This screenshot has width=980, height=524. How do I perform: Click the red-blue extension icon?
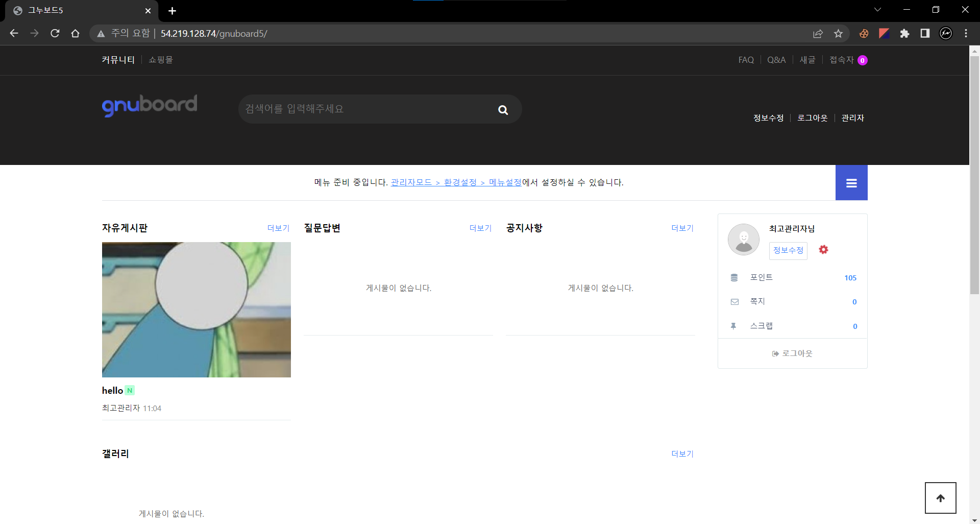point(884,34)
